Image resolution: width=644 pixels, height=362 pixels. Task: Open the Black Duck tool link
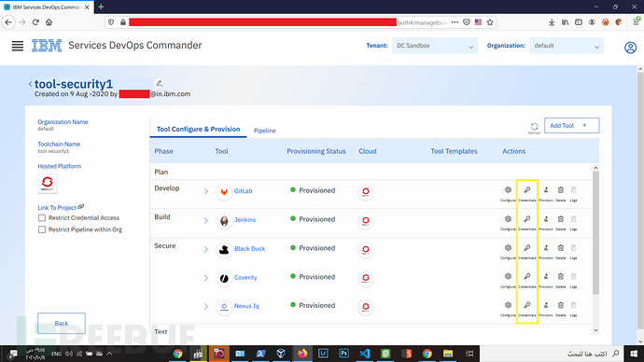tap(250, 248)
